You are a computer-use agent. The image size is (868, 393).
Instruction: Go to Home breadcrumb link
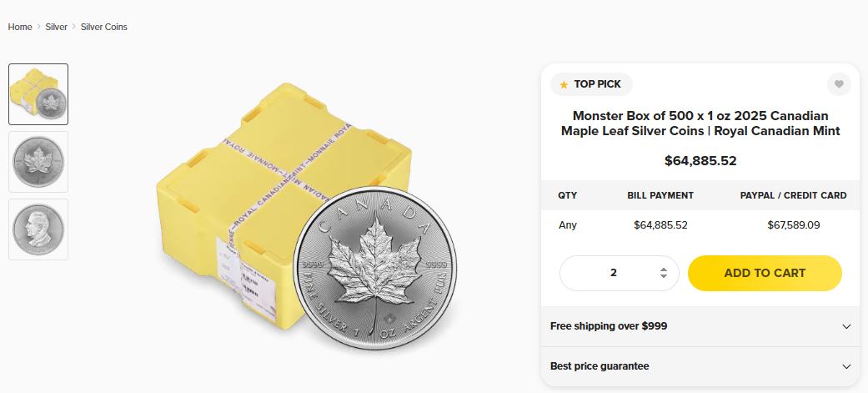point(20,27)
